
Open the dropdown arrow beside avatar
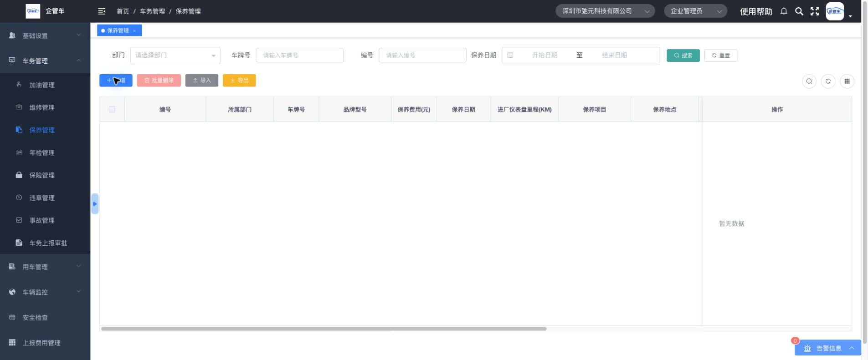click(850, 16)
